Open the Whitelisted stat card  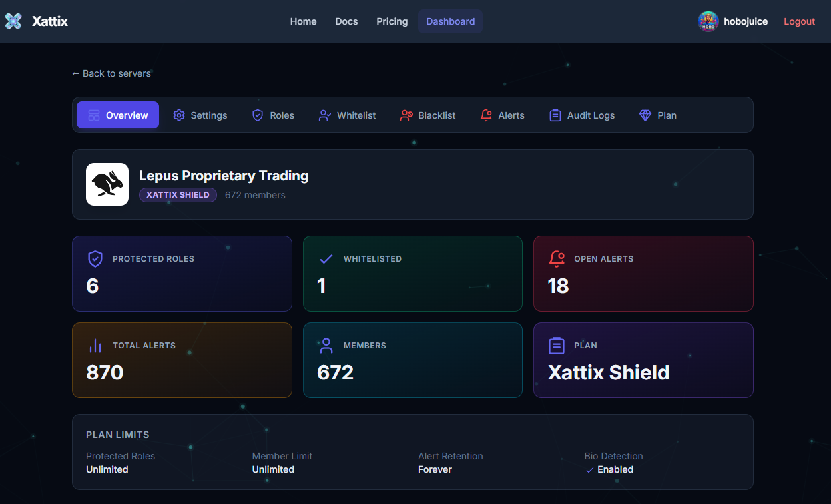[413, 274]
